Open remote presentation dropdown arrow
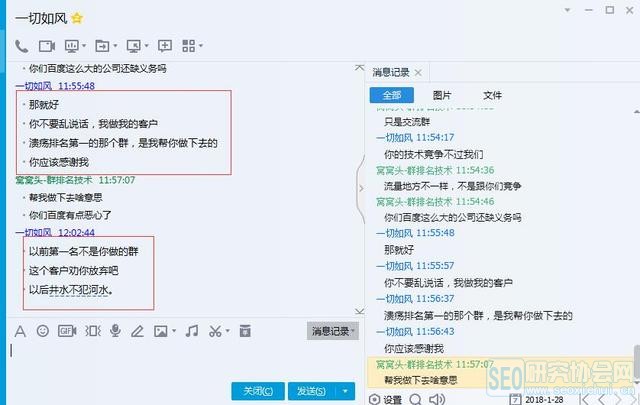The width and height of the screenshot is (640, 405). [84, 46]
